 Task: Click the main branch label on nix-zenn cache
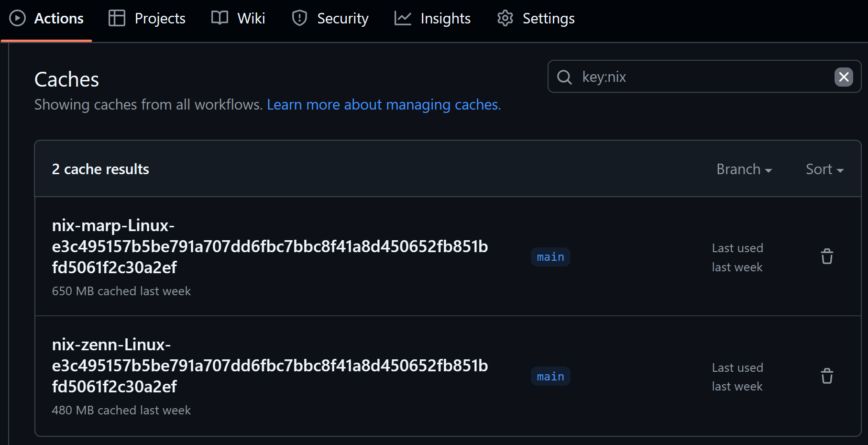pyautogui.click(x=550, y=376)
